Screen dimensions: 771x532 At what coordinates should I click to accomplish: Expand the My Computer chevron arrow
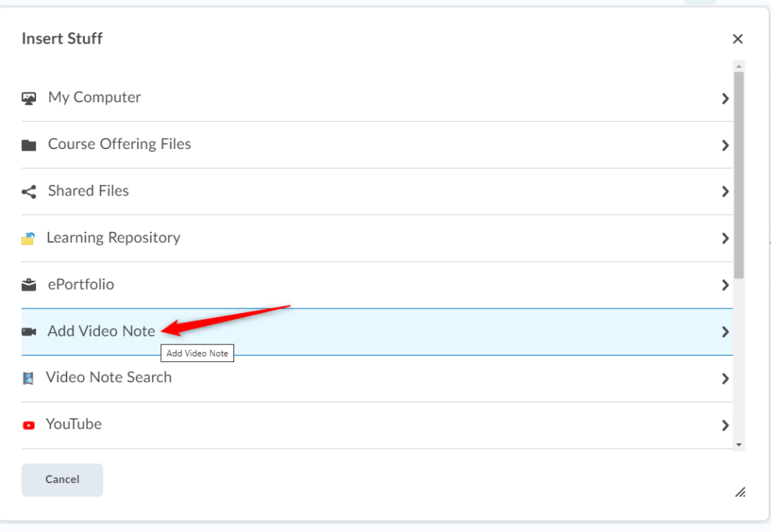[x=725, y=99]
